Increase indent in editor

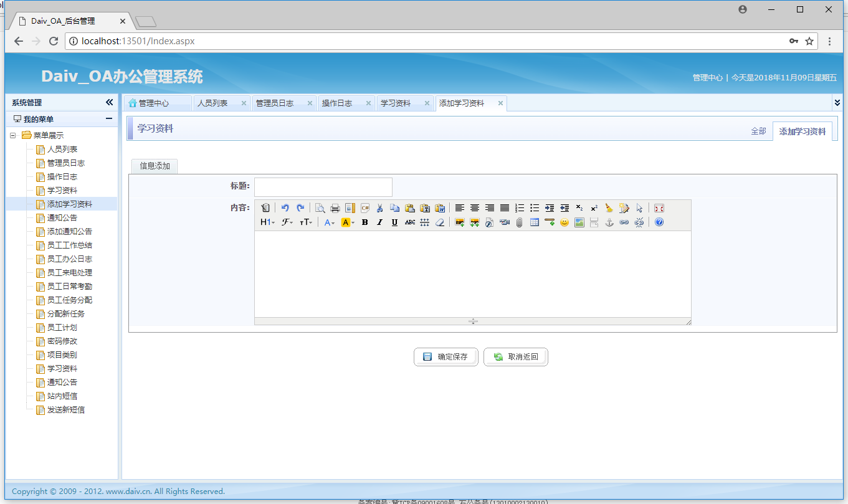point(550,208)
